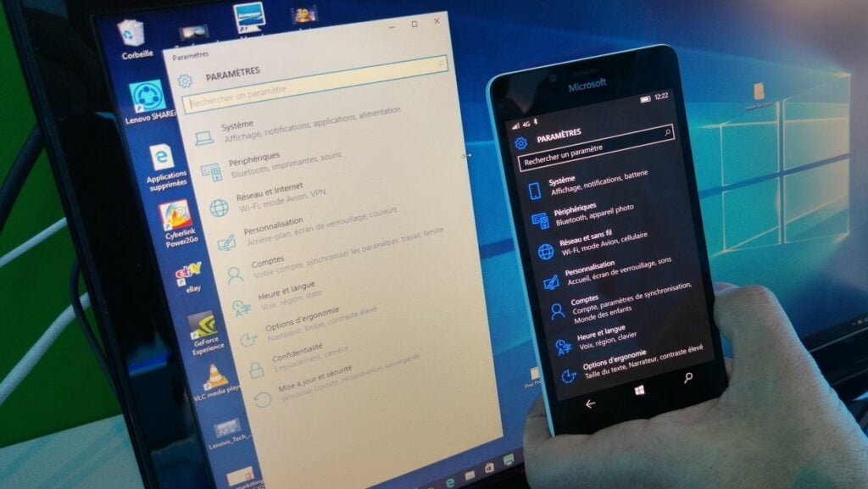Tap the battery indicator in phone status bar
Viewport: 868px width, 489px height.
tap(645, 99)
